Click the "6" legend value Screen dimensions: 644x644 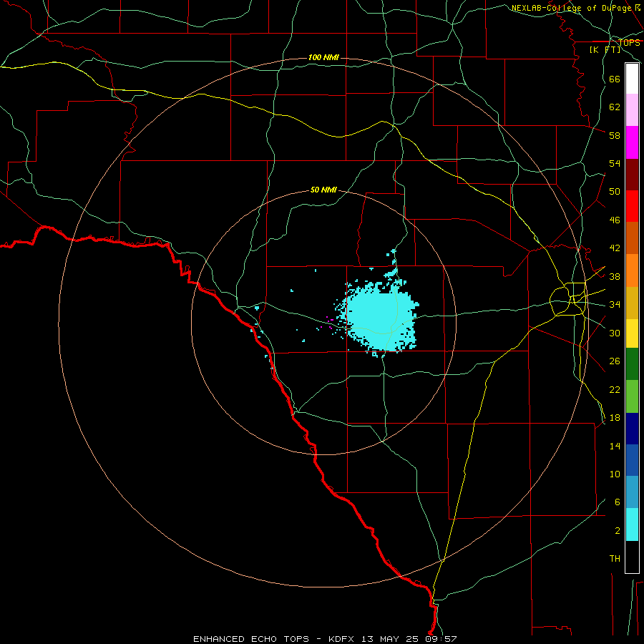coord(618,502)
